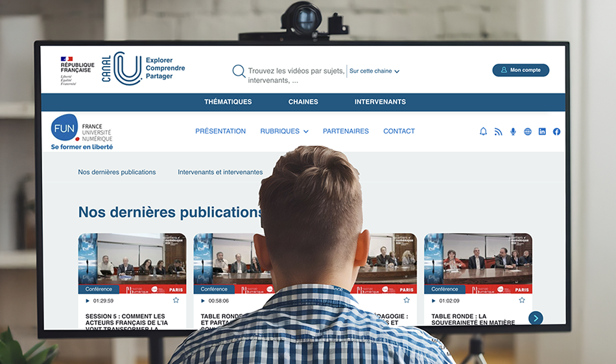Open the Facebook icon
This screenshot has width=616, height=364.
coord(556,131)
